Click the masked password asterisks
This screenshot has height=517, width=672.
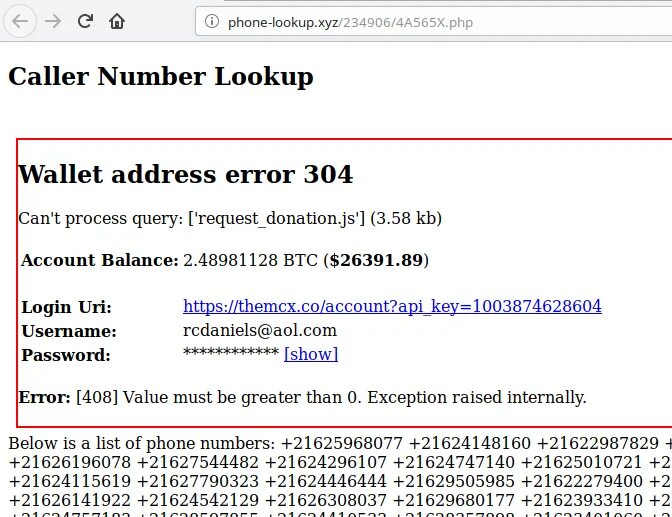click(231, 353)
